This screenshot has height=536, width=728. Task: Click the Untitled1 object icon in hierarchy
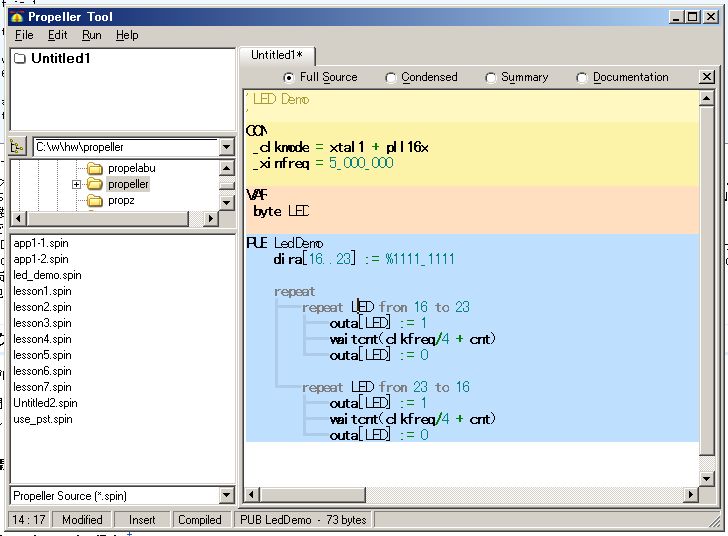pos(19,58)
